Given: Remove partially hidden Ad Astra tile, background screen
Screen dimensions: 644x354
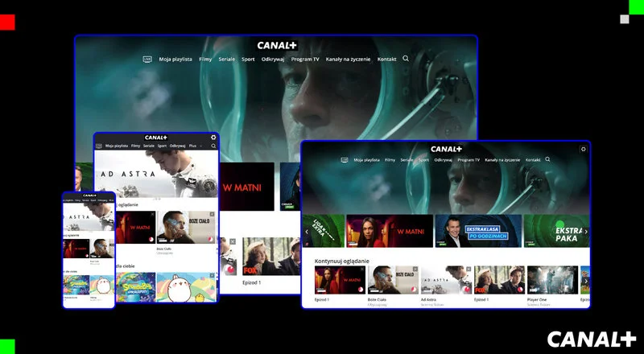Looking at the screenshot, I should pos(233,241).
